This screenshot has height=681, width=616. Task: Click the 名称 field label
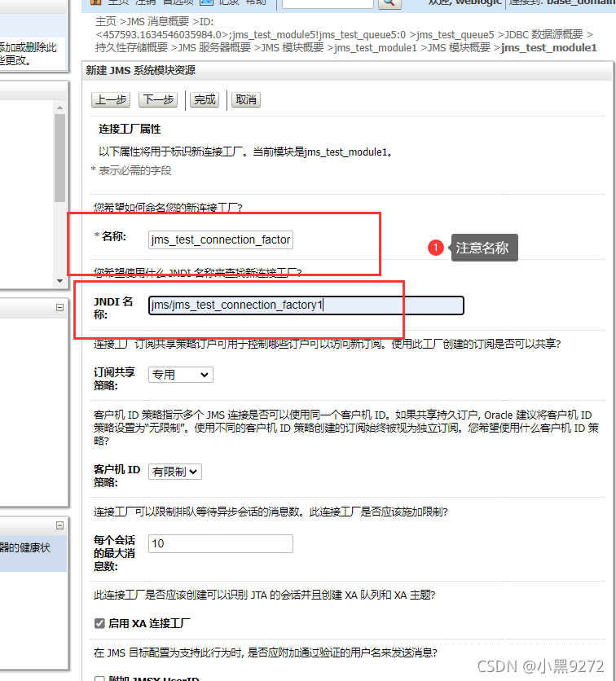(114, 237)
